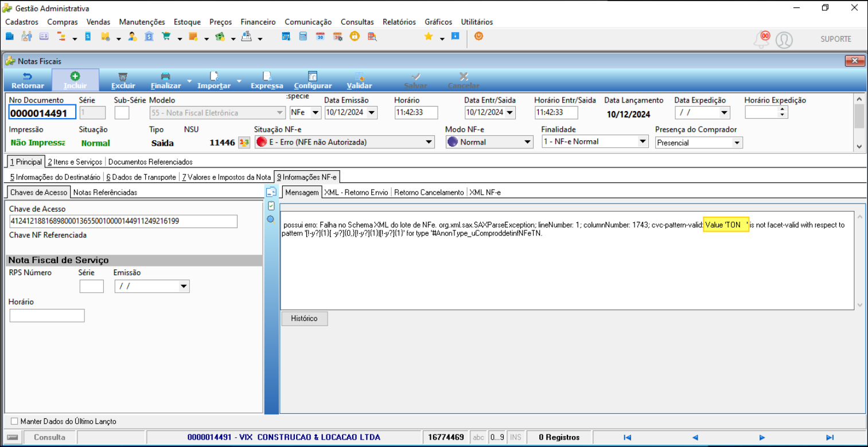Click the red table search icon in toolbar

tap(372, 37)
